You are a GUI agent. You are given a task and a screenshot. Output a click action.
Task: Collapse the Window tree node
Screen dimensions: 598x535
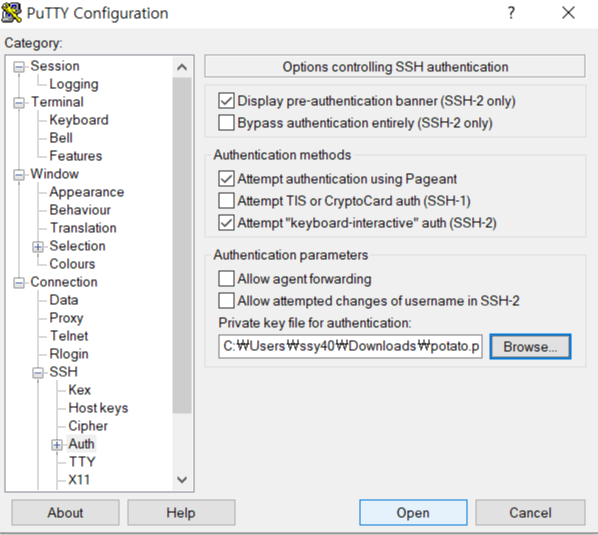tap(19, 175)
